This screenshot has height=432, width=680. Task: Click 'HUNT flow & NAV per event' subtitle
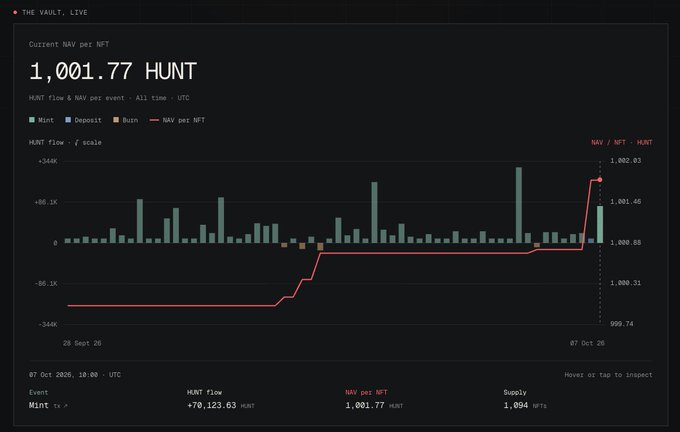[x=77, y=98]
